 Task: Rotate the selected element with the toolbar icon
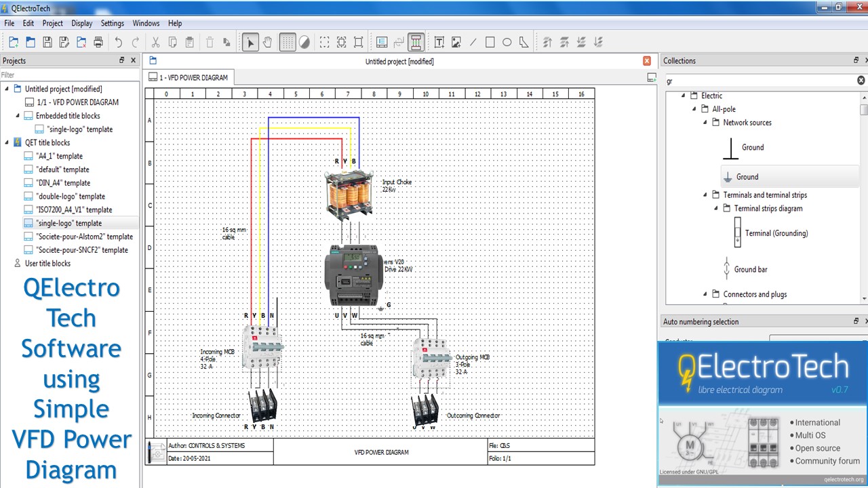[x=226, y=42]
